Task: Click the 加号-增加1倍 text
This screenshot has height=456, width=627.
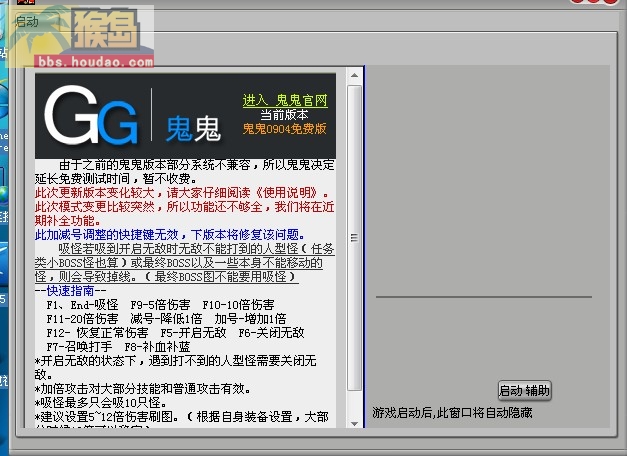Action: tap(250, 318)
